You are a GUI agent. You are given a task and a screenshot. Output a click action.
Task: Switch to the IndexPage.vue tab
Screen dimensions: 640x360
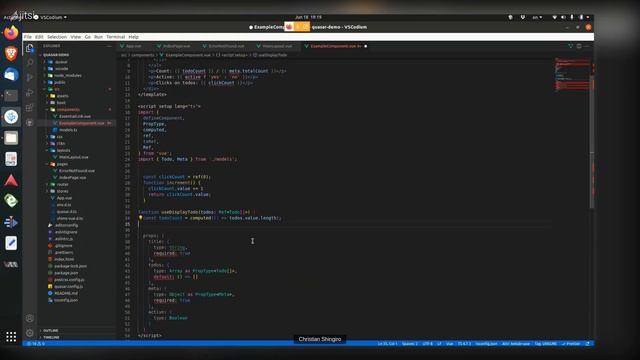(x=177, y=46)
